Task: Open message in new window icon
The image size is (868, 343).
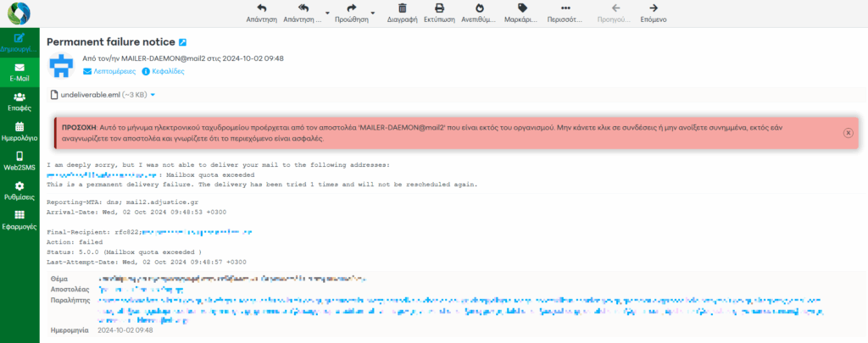Action: [182, 41]
